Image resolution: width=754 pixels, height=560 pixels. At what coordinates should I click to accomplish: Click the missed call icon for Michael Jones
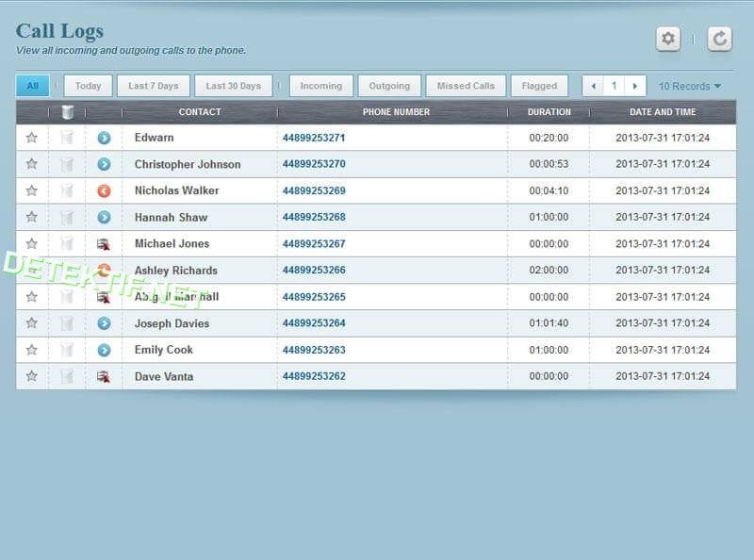click(104, 244)
